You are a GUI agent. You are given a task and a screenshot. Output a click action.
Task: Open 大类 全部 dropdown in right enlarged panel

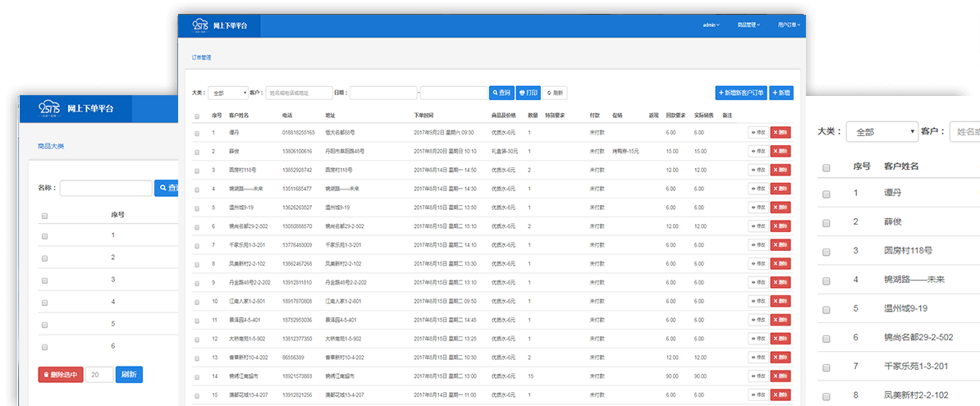click(x=882, y=132)
